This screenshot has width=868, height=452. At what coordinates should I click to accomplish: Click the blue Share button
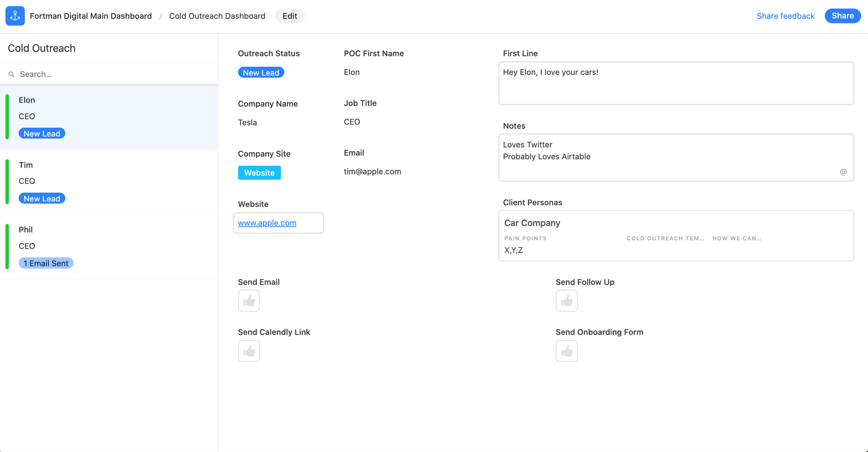842,16
